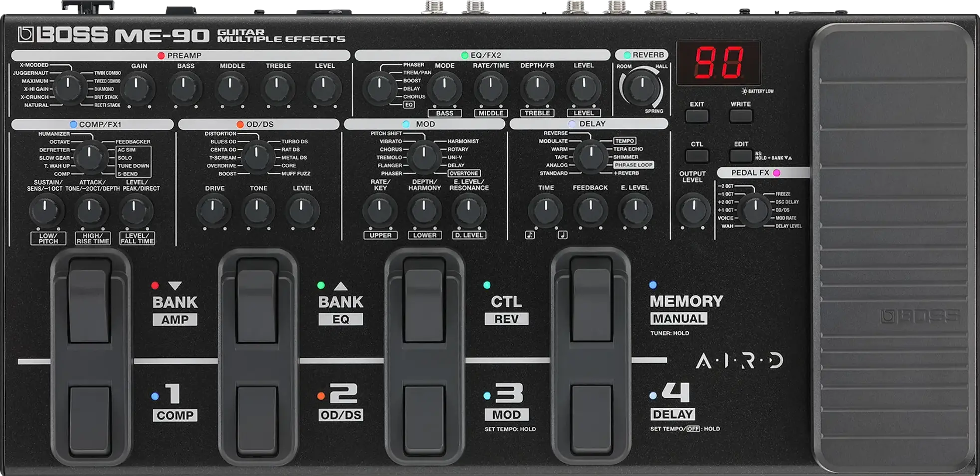Click the green EQ/FX2 indicator LED
980x476 pixels.
tap(465, 55)
